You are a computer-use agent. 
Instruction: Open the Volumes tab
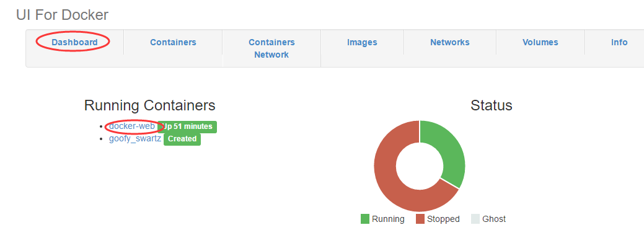pos(540,42)
